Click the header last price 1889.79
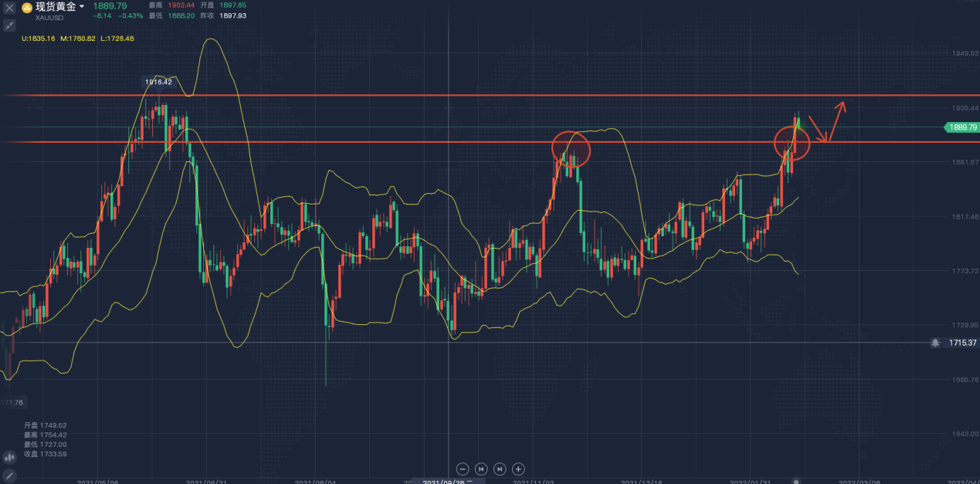980x484 pixels. point(111,6)
